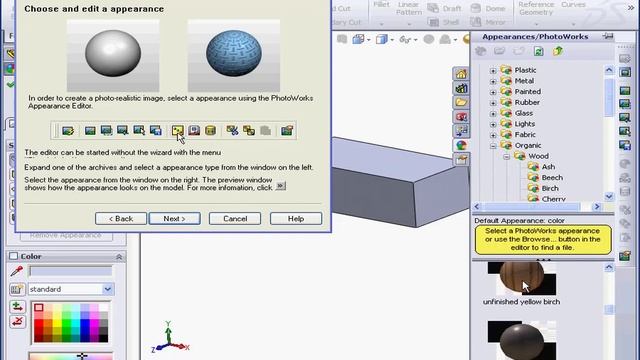Click the red X remove color icon

coord(17,322)
